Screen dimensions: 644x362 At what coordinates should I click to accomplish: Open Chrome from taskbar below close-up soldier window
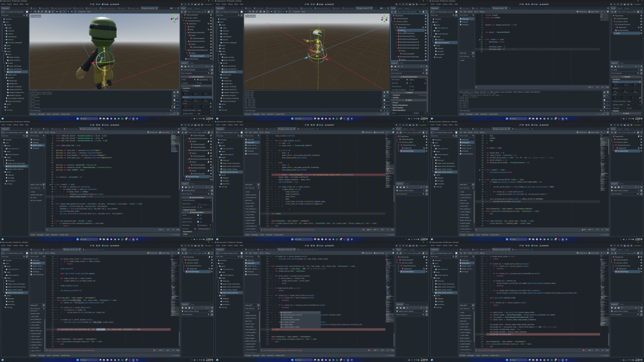[115, 119]
